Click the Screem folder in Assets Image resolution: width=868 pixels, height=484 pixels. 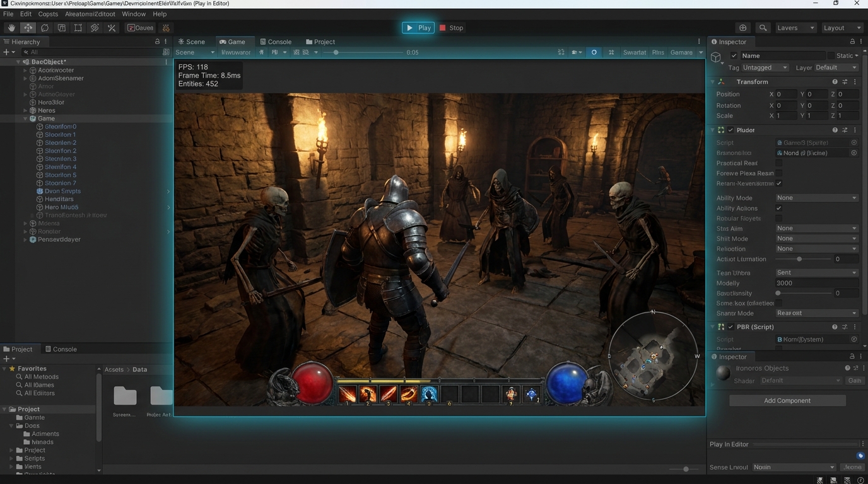click(125, 400)
